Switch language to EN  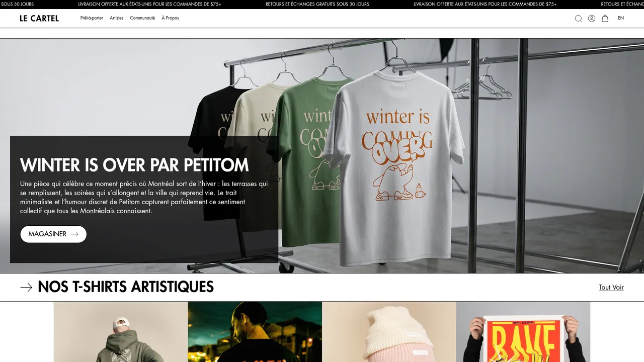pyautogui.click(x=621, y=18)
